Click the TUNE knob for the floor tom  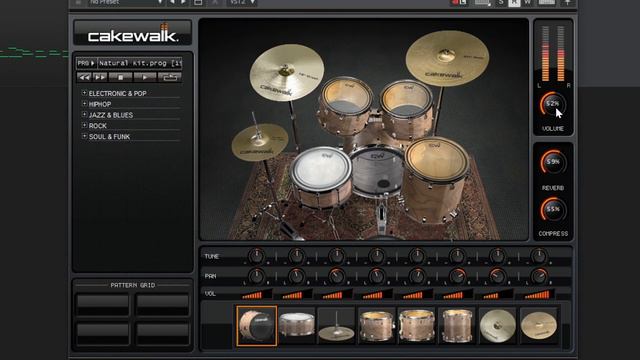[457, 256]
